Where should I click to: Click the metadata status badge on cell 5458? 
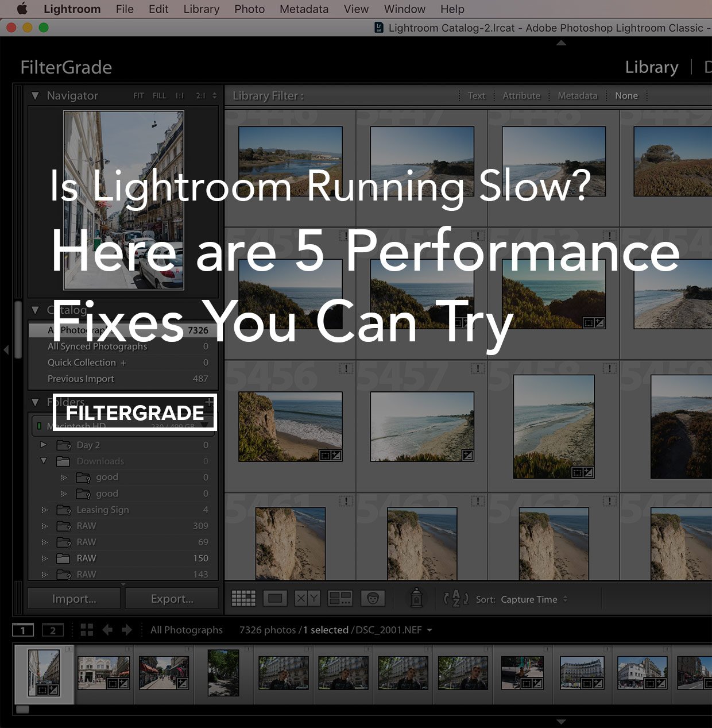click(x=610, y=368)
